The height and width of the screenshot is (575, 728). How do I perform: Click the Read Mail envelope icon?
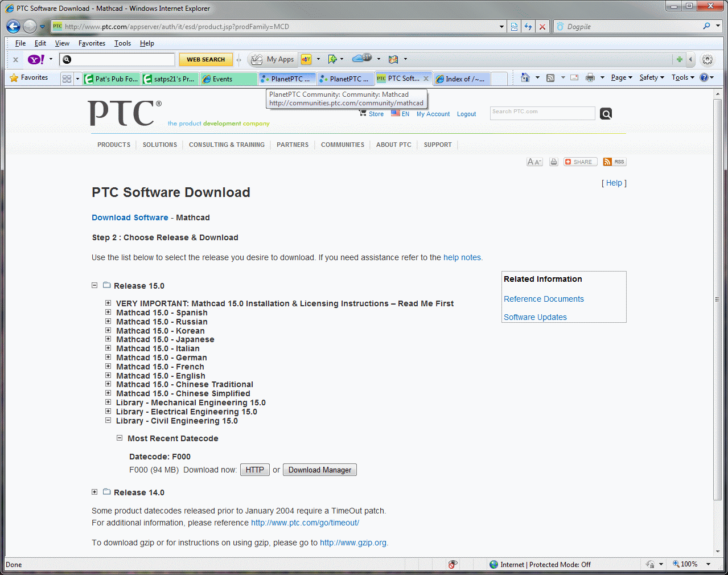tap(574, 78)
